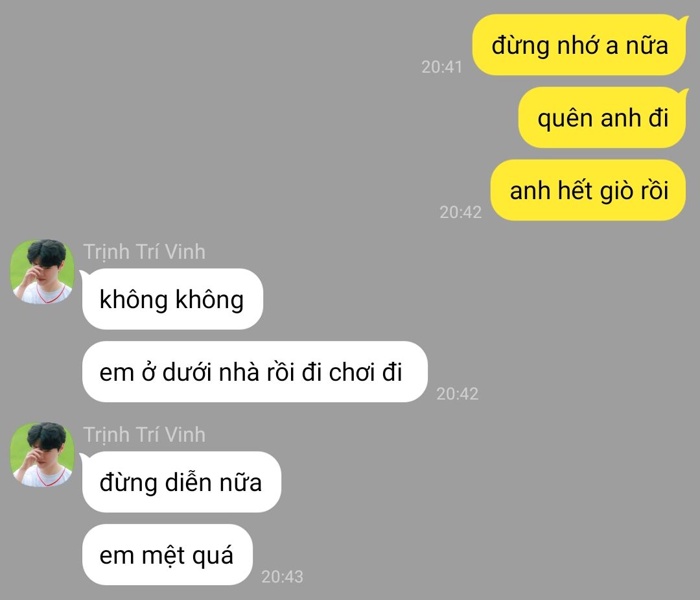700x600 pixels.
Task: Click the 20:42 timestamp beside the long white message
Action: click(457, 394)
